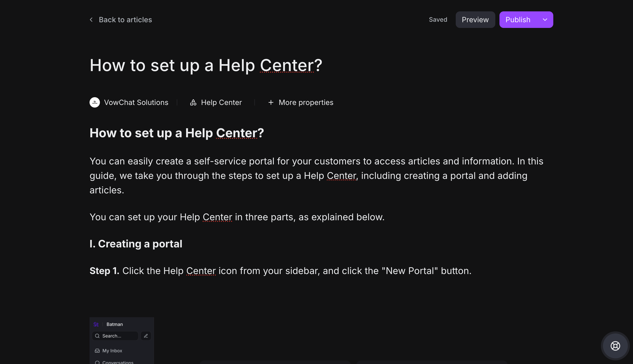633x364 pixels.
Task: Click the magnifier icon in the Search box
Action: [x=97, y=336]
